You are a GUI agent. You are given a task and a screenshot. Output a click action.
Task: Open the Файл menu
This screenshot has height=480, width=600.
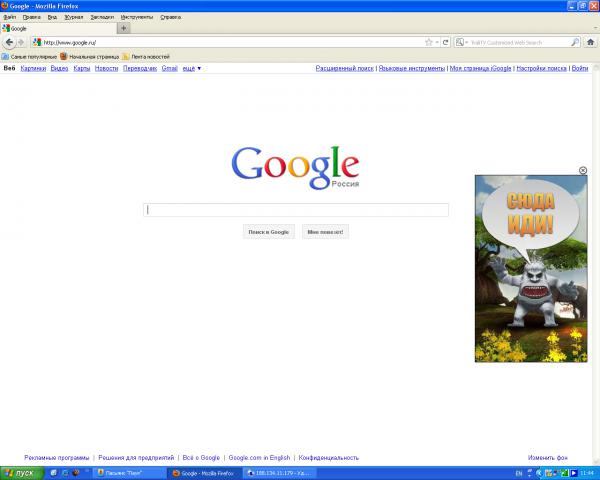(x=10, y=17)
